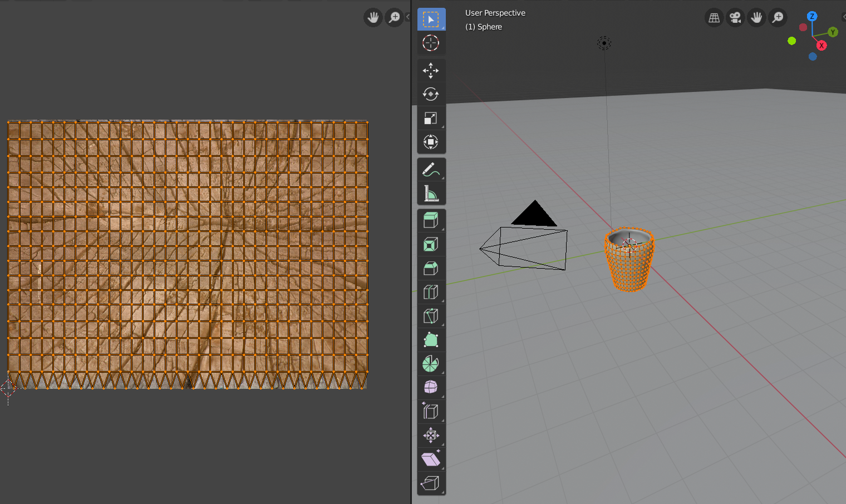Activate the Spin tool

[x=431, y=364]
